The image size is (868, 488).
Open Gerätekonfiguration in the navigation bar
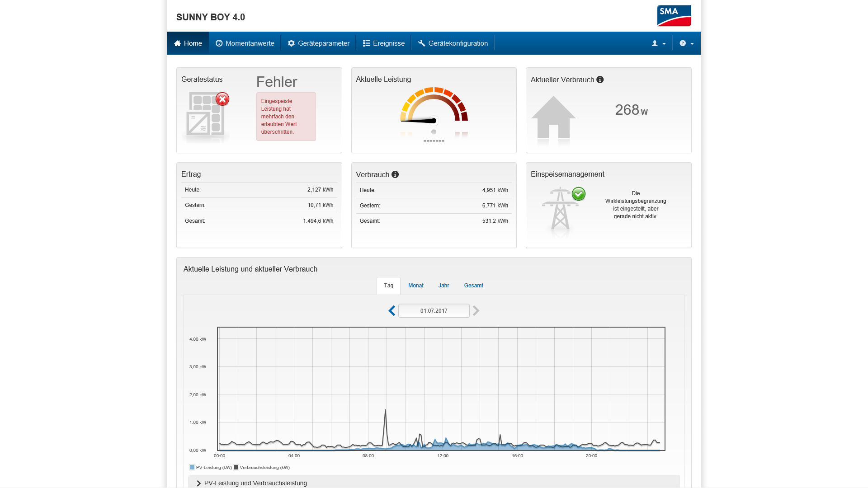(x=453, y=43)
